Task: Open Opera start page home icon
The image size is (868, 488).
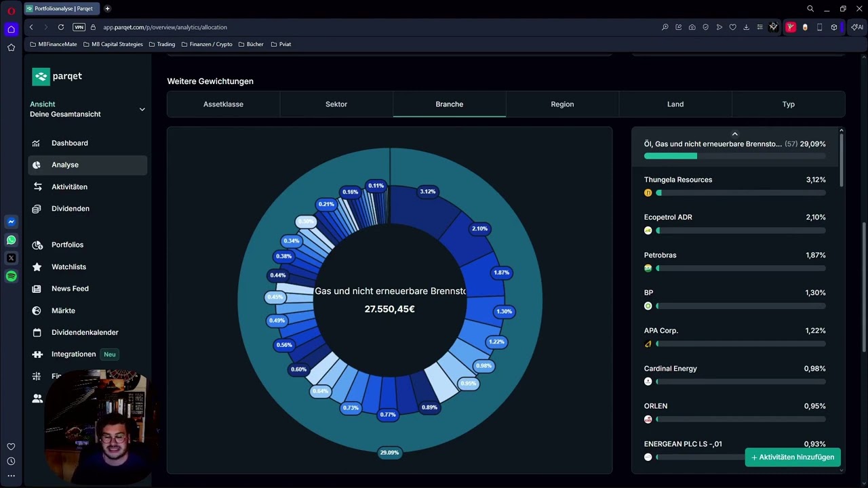Action: click(x=11, y=29)
